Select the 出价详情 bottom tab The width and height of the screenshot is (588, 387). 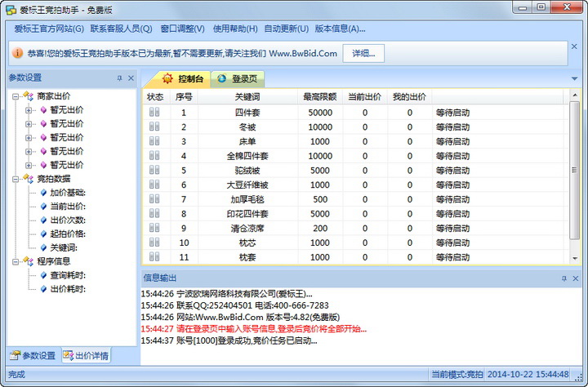[x=86, y=355]
